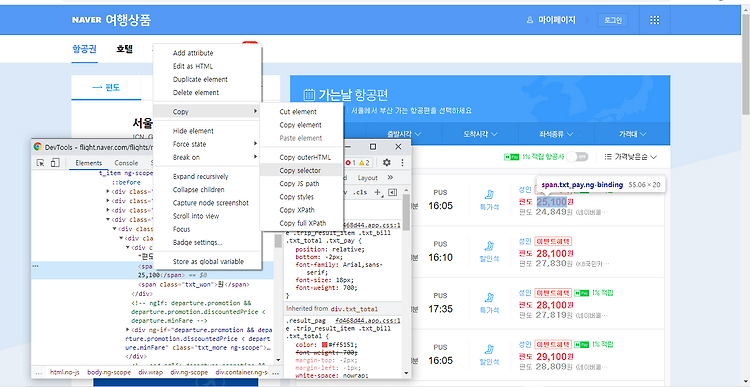Click the yellow warning count badge in DevTools
The width and height of the screenshot is (750, 387).
(x=364, y=163)
